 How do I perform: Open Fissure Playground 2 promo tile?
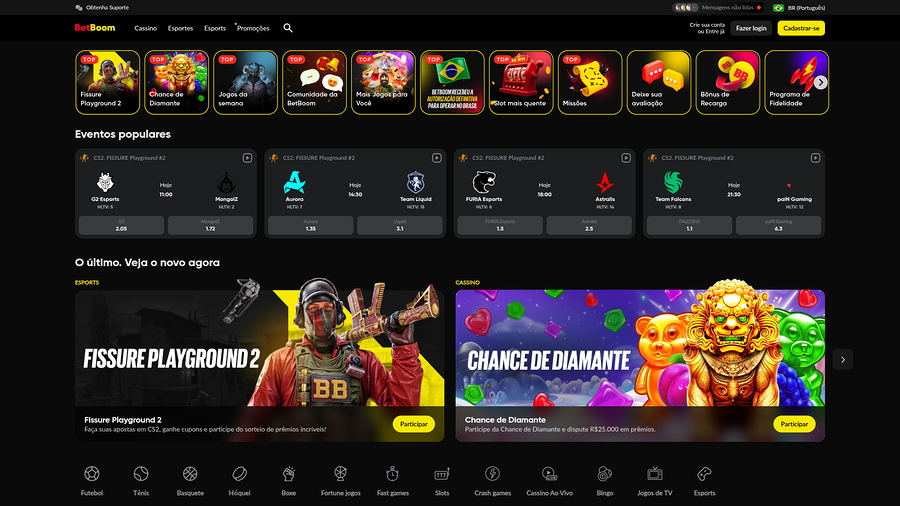coord(107,83)
